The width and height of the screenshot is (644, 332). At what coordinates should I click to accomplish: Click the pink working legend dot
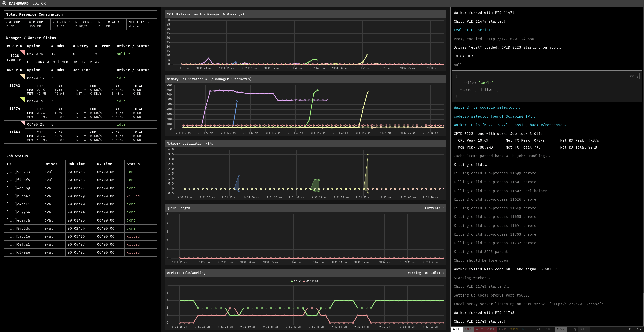coord(304,281)
